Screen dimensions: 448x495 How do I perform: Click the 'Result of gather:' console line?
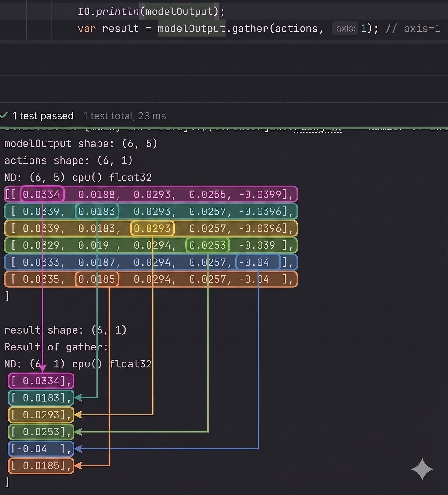(x=56, y=347)
